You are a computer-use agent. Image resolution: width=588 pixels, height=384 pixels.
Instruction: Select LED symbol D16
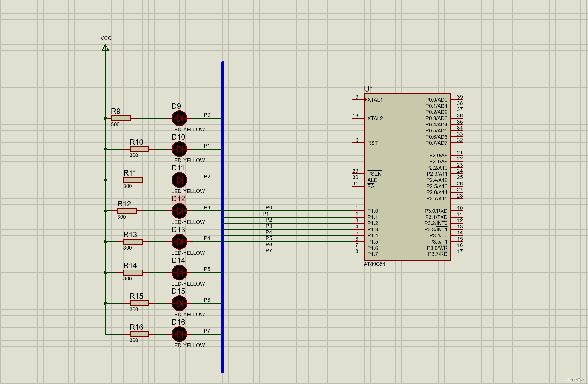[x=179, y=334]
